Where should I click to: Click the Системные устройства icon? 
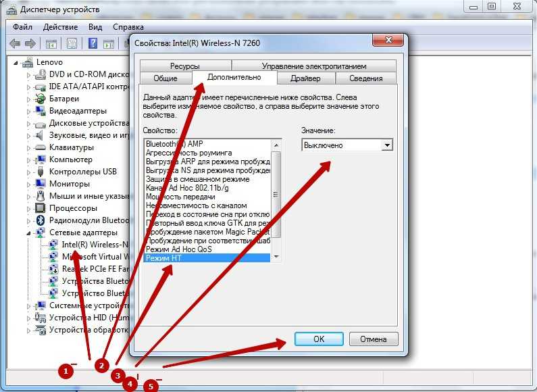41,305
